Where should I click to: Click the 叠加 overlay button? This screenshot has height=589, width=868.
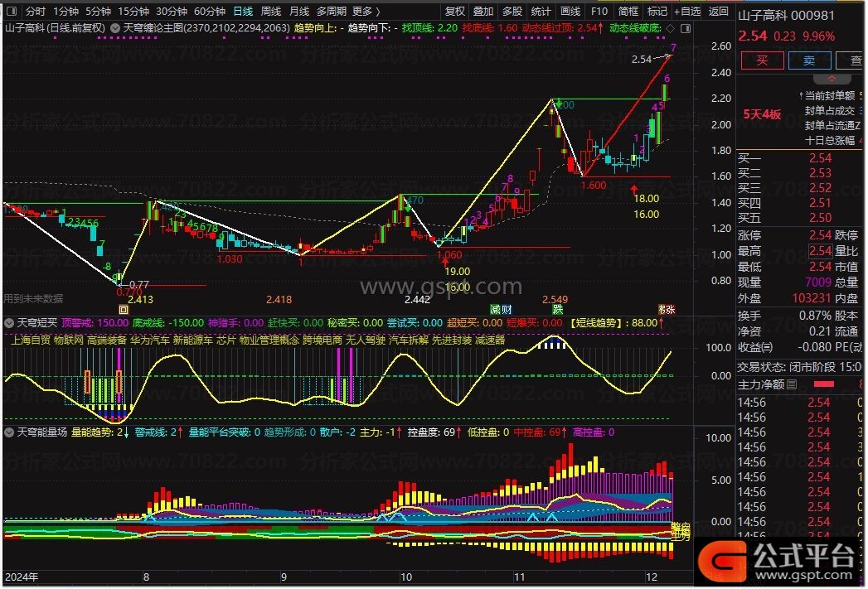483,11
